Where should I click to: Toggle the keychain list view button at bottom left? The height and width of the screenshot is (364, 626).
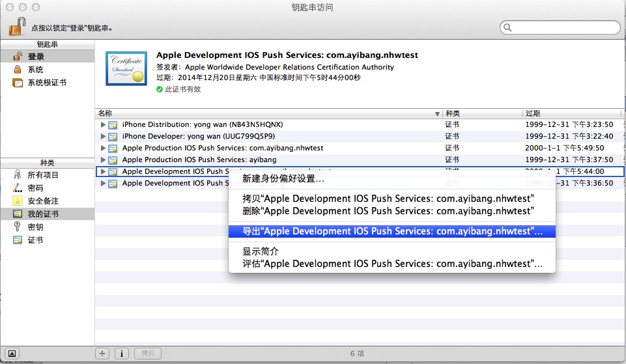pos(12,353)
